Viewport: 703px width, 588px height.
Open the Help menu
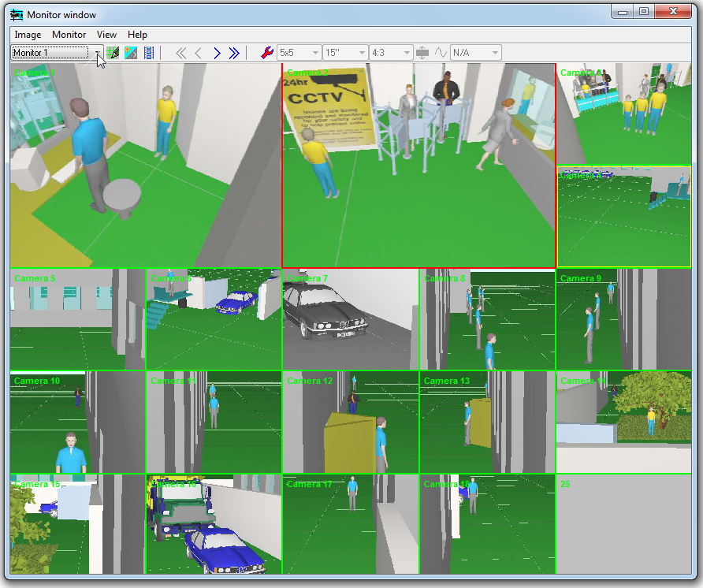point(137,35)
